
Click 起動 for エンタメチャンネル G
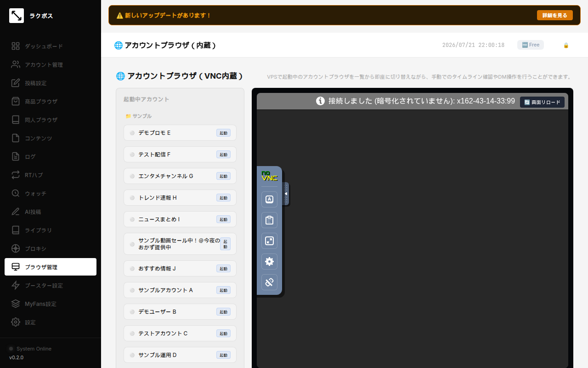coord(224,176)
